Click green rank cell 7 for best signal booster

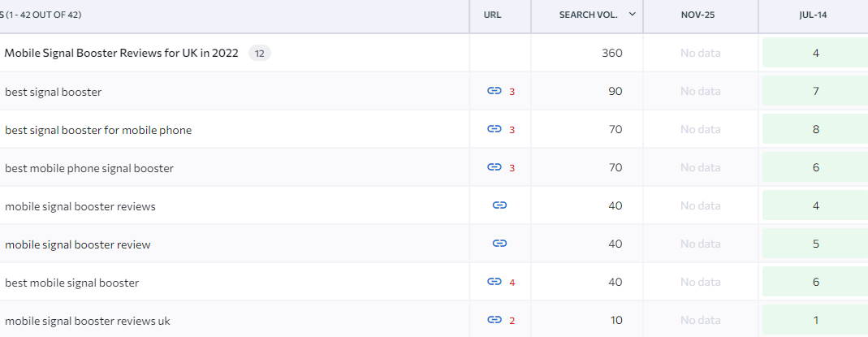(815, 91)
